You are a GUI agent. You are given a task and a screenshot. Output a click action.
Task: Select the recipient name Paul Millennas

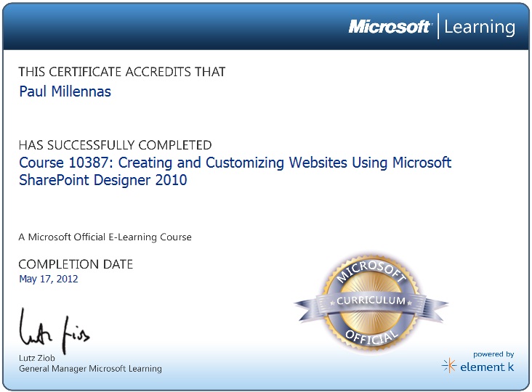tap(65, 91)
